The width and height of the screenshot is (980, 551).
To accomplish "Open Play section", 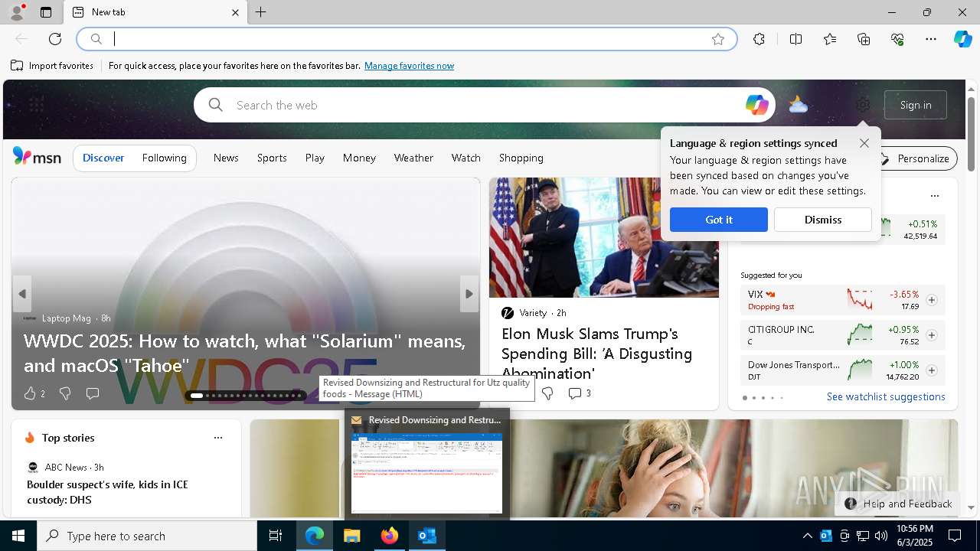I will click(x=315, y=158).
